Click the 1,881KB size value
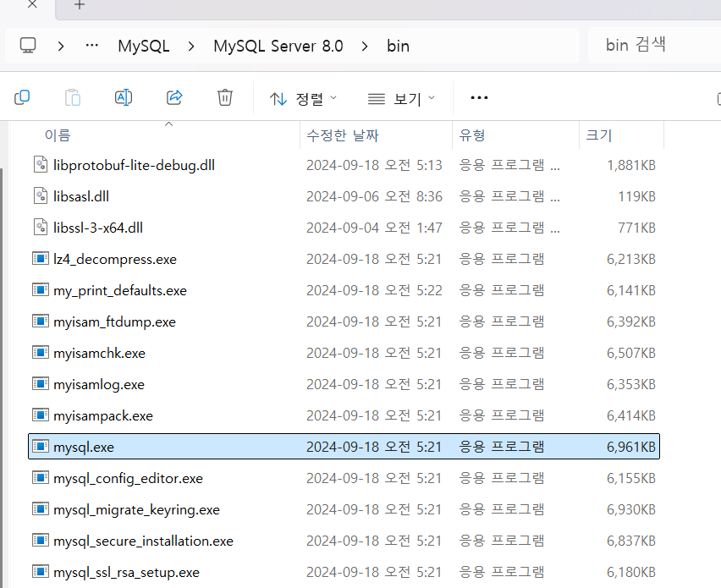This screenshot has width=721, height=588. pos(631,165)
